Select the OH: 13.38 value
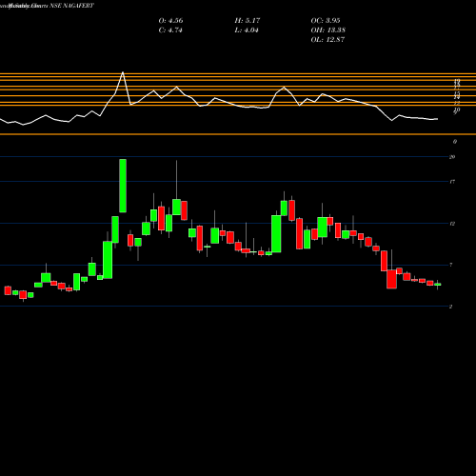 click(x=327, y=30)
